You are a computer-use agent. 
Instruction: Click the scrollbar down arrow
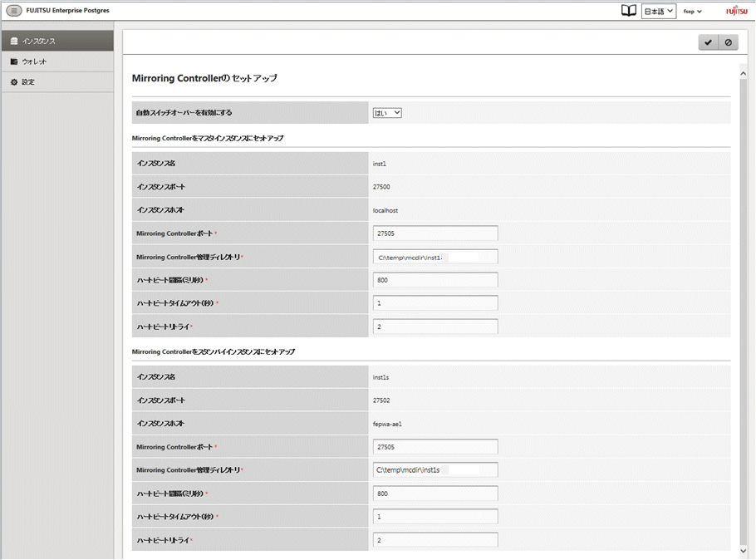click(x=743, y=551)
